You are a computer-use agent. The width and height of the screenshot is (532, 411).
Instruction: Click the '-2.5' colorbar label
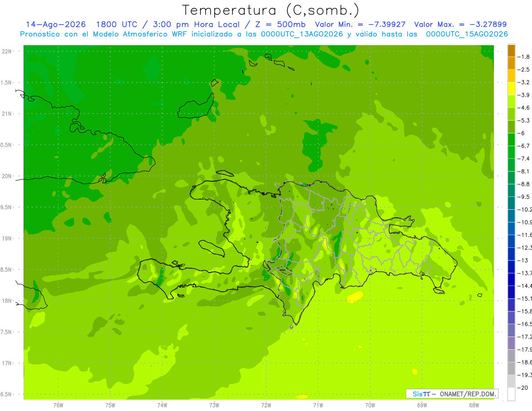[x=524, y=70]
